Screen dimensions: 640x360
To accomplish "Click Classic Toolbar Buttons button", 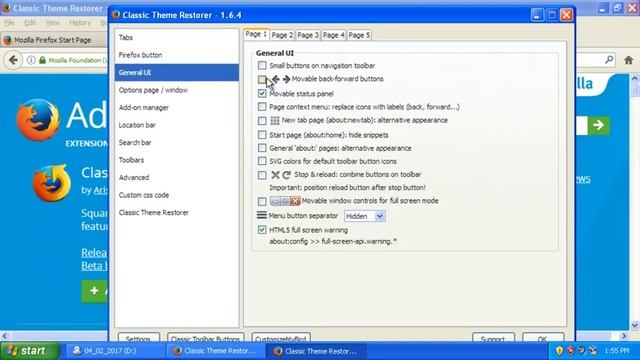I will (x=205, y=338).
